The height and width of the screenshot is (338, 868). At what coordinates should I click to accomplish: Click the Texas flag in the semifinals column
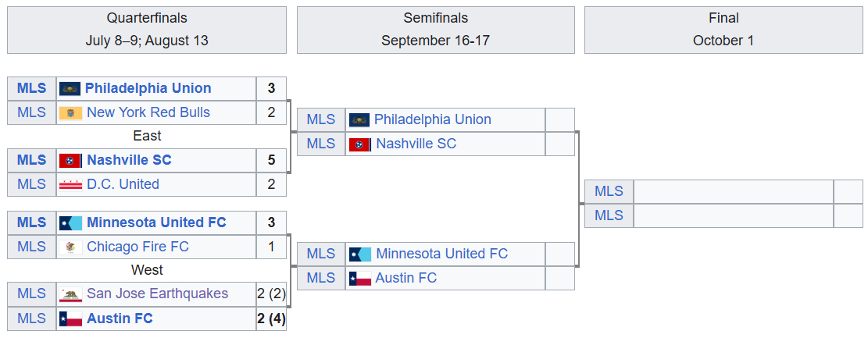pos(359,278)
